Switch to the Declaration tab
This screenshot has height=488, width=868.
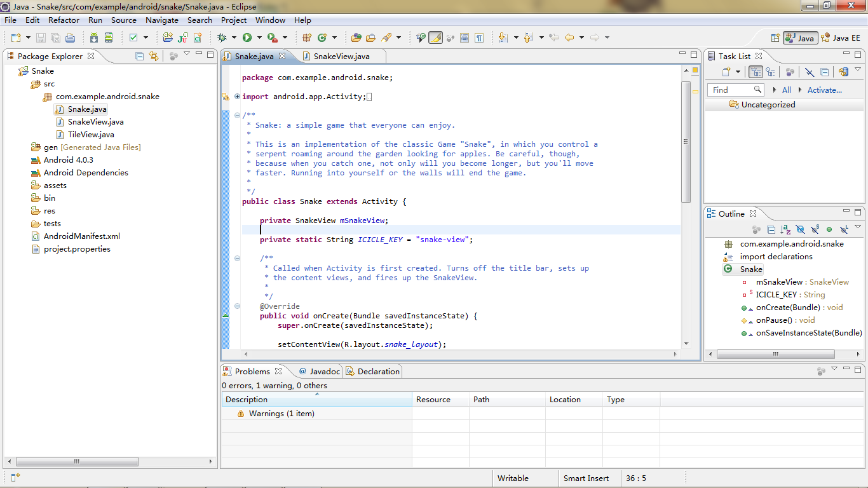tap(373, 371)
